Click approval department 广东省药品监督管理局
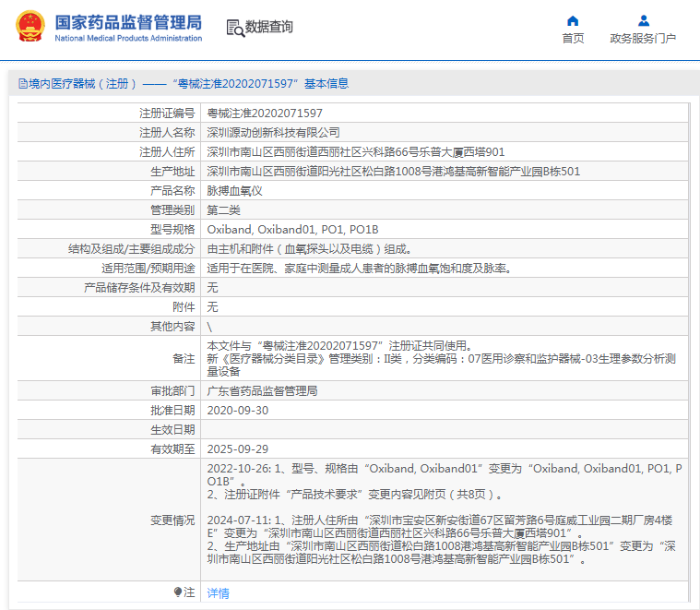Image resolution: width=700 pixels, height=610 pixels. [x=262, y=391]
